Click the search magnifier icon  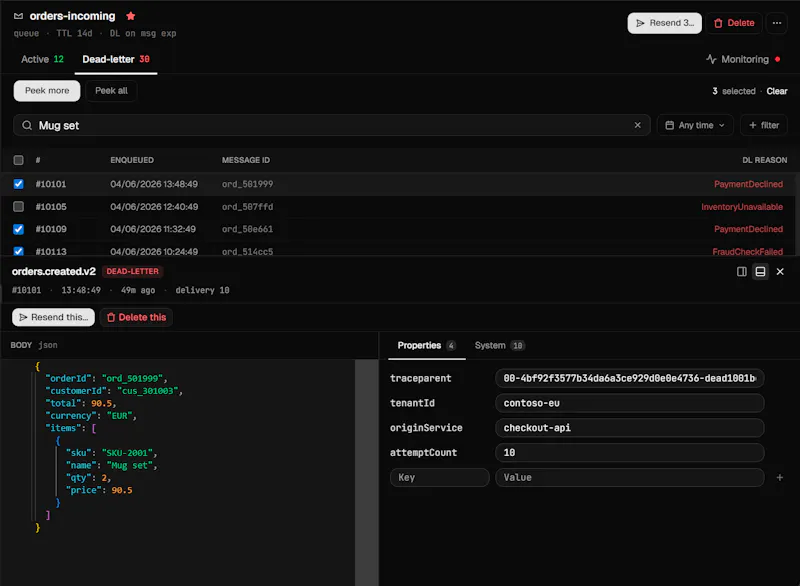coord(27,125)
